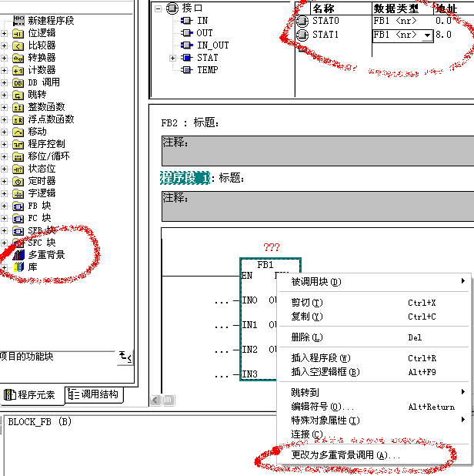Choose 剪切 from context menu
This screenshot has height=476, width=474.
click(x=375, y=303)
